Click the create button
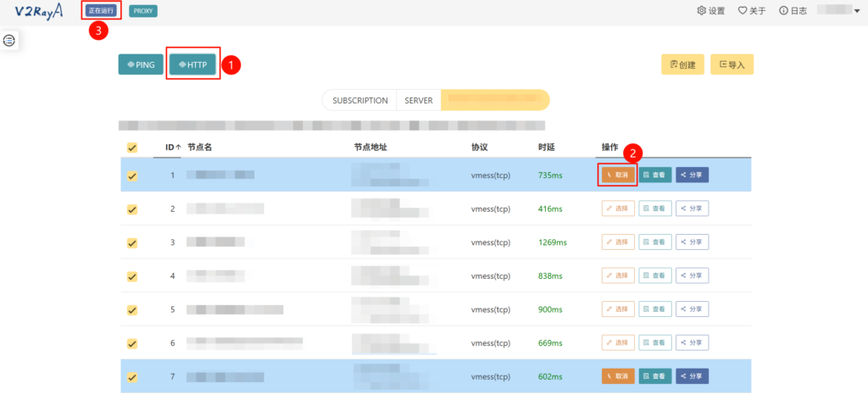The image size is (868, 395). point(682,64)
